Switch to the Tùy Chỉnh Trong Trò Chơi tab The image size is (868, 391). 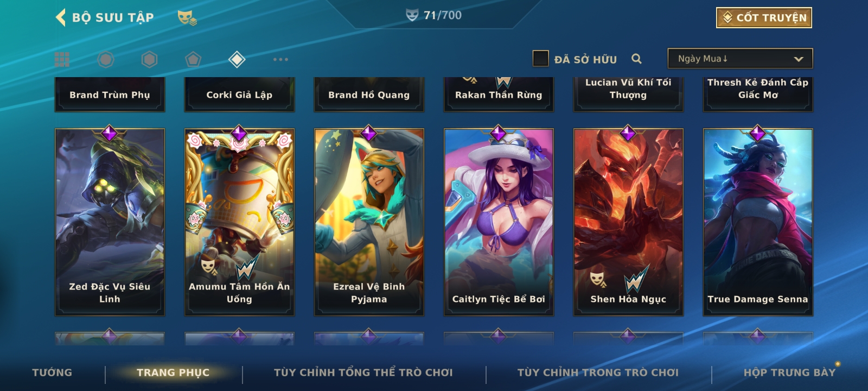(x=598, y=373)
